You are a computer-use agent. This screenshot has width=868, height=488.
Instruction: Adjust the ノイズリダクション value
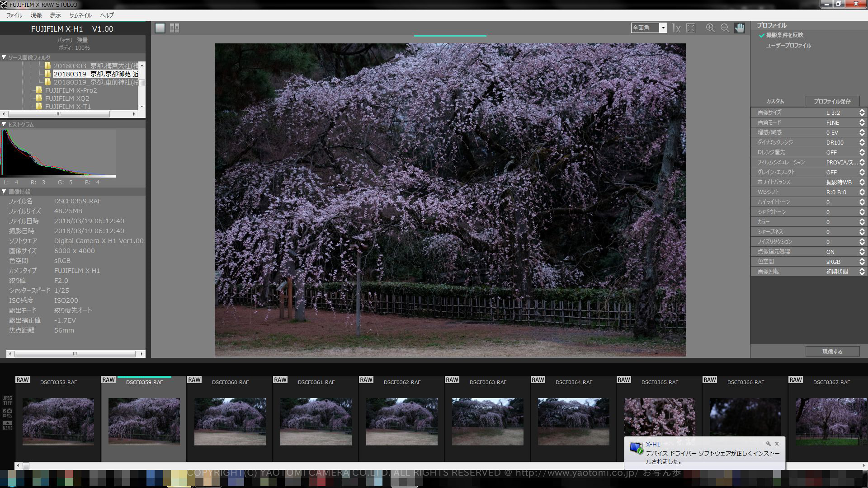809,242
